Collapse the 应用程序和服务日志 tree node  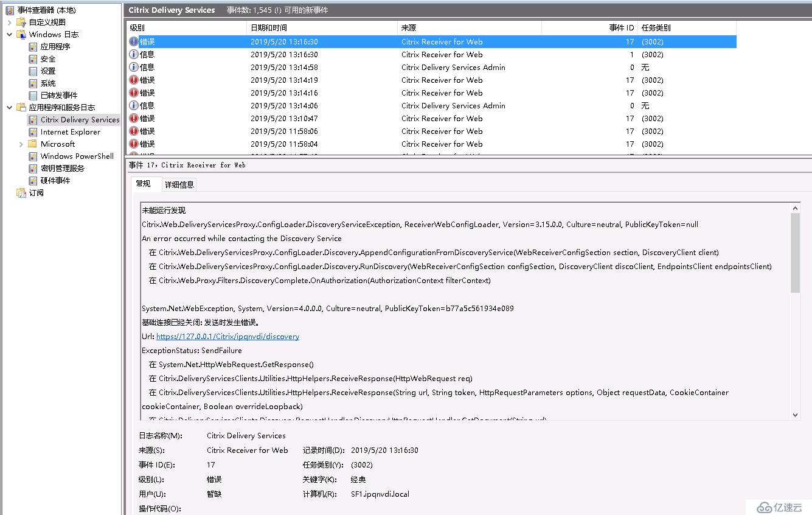pyautogui.click(x=10, y=108)
